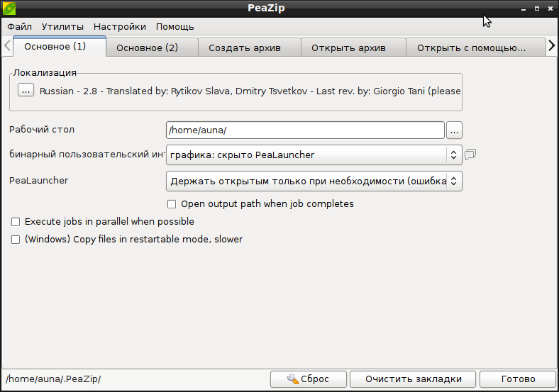Maximize the PeaZip window

537,9
